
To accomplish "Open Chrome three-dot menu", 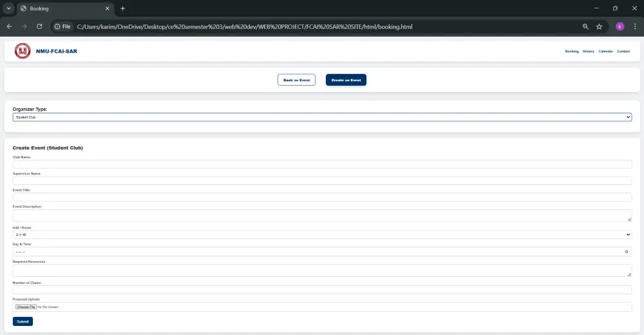I will pyautogui.click(x=635, y=26).
